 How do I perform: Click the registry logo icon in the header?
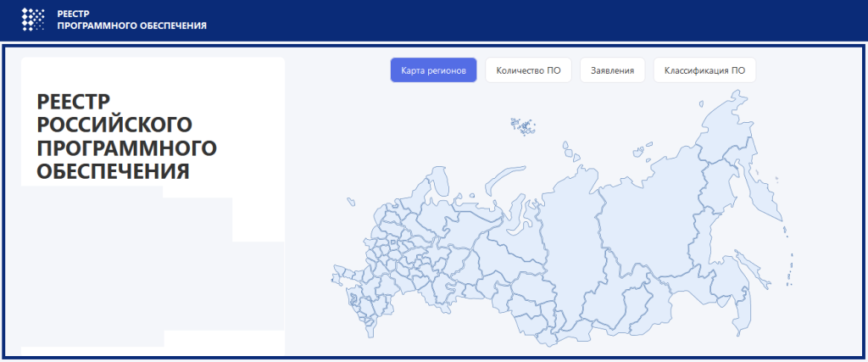[x=33, y=19]
